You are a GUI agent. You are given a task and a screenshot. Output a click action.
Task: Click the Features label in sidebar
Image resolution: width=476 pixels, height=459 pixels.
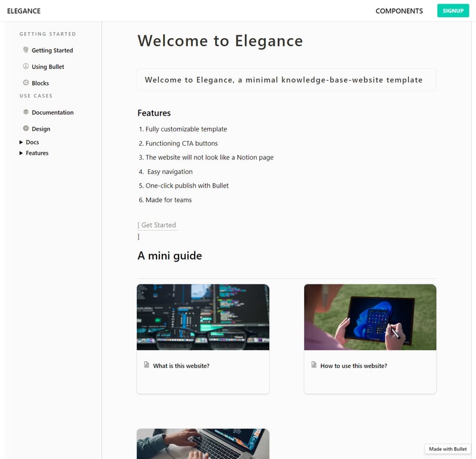[37, 153]
